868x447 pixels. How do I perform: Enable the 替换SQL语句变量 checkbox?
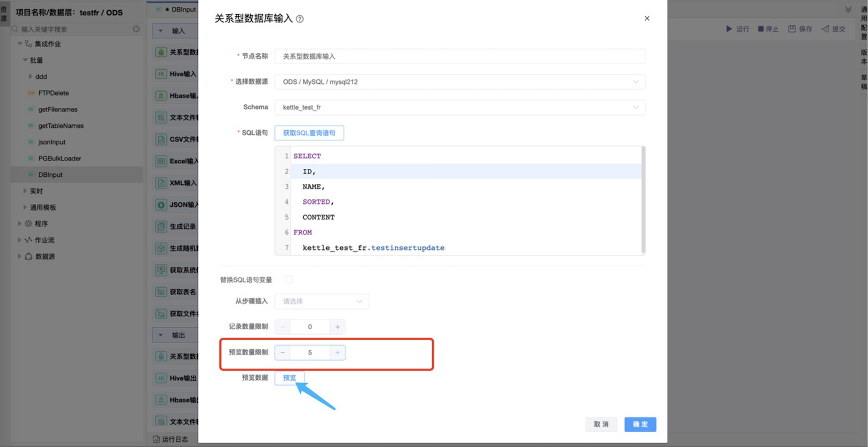pyautogui.click(x=289, y=280)
